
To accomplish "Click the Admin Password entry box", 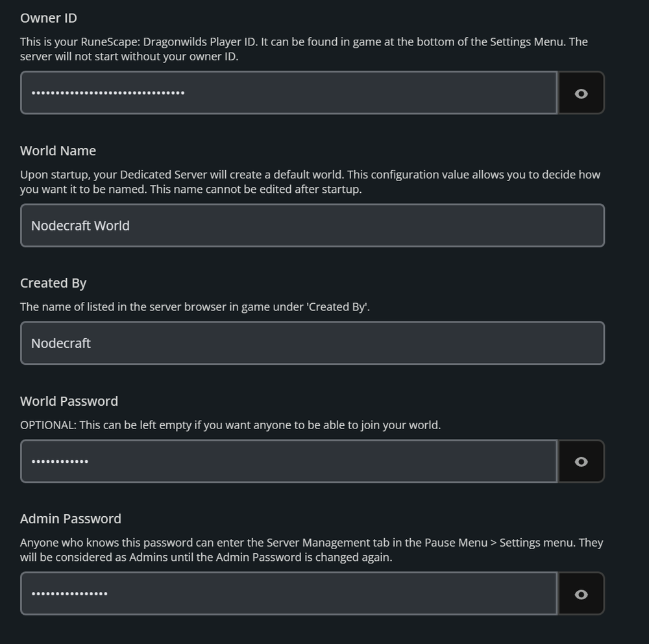I will 289,593.
